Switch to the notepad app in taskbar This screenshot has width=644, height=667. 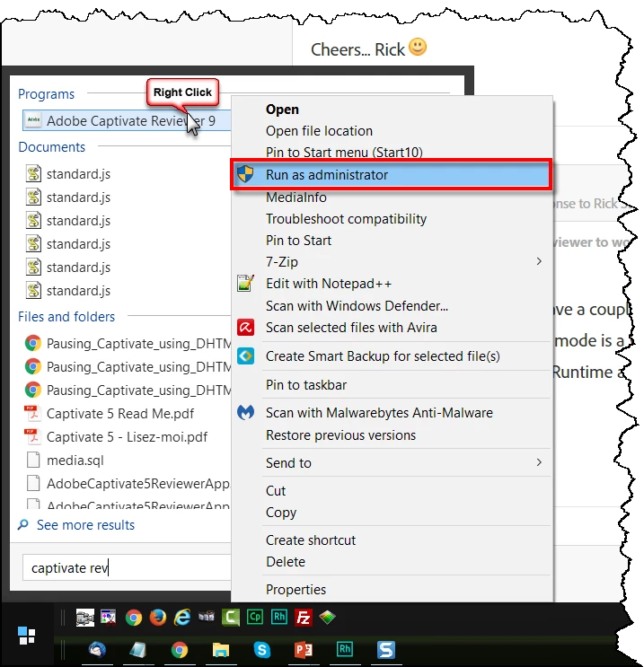click(138, 650)
